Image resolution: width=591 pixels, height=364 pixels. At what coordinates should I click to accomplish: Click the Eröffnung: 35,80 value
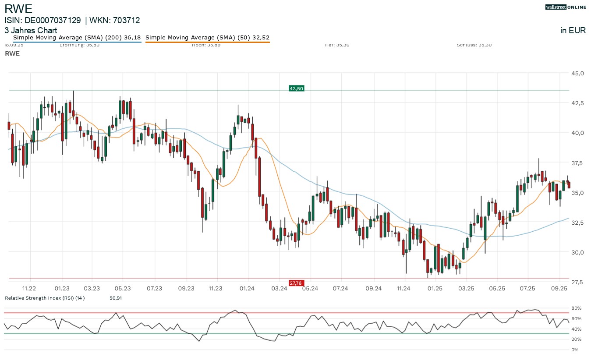click(x=79, y=45)
